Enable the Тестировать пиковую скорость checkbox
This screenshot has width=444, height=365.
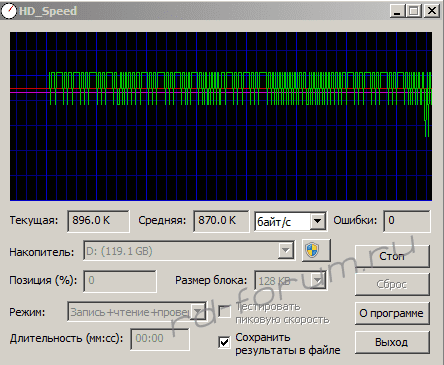(x=225, y=312)
